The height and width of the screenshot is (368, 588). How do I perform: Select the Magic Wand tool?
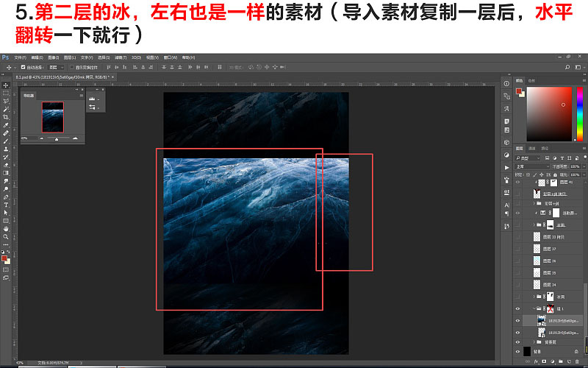pos(6,109)
